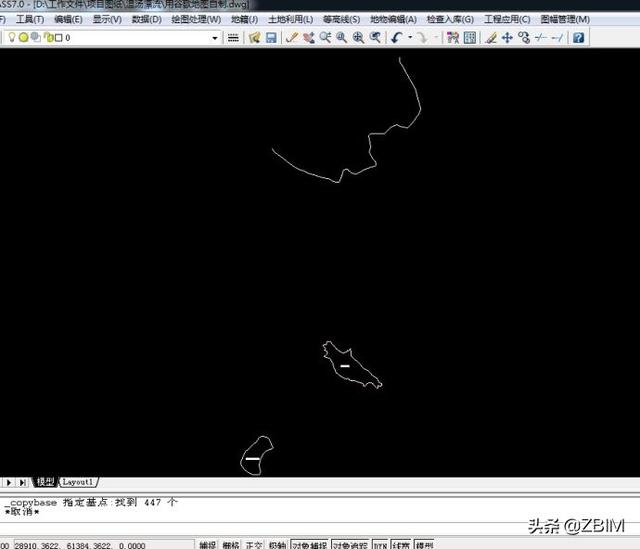
Task: Open a drawing file with folder icon
Action: (255, 38)
